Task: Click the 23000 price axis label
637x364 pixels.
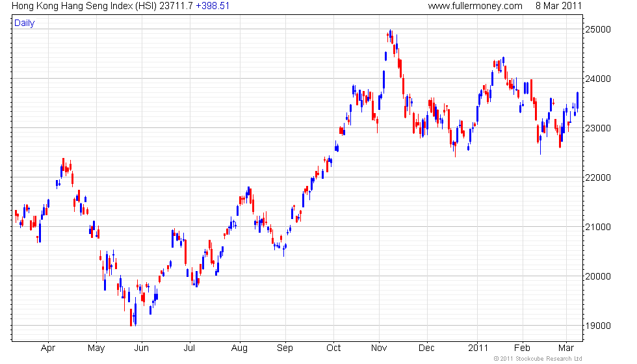Action: tap(597, 128)
